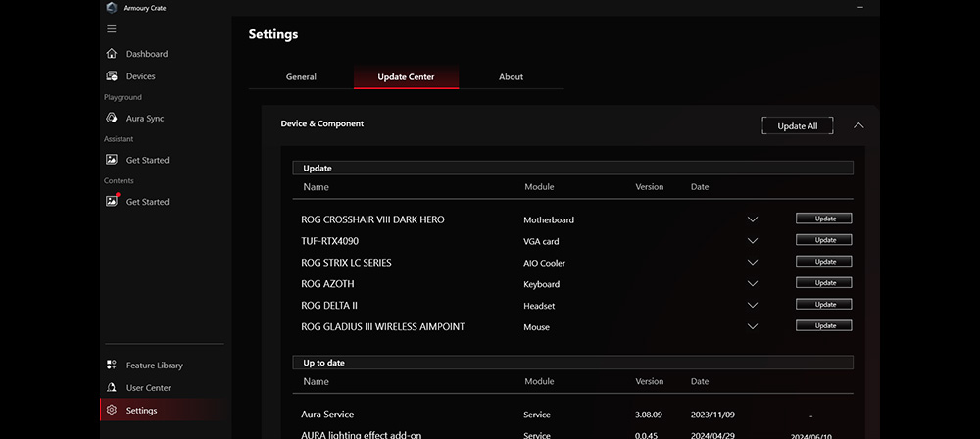Click the Aura Sync icon

click(x=112, y=118)
